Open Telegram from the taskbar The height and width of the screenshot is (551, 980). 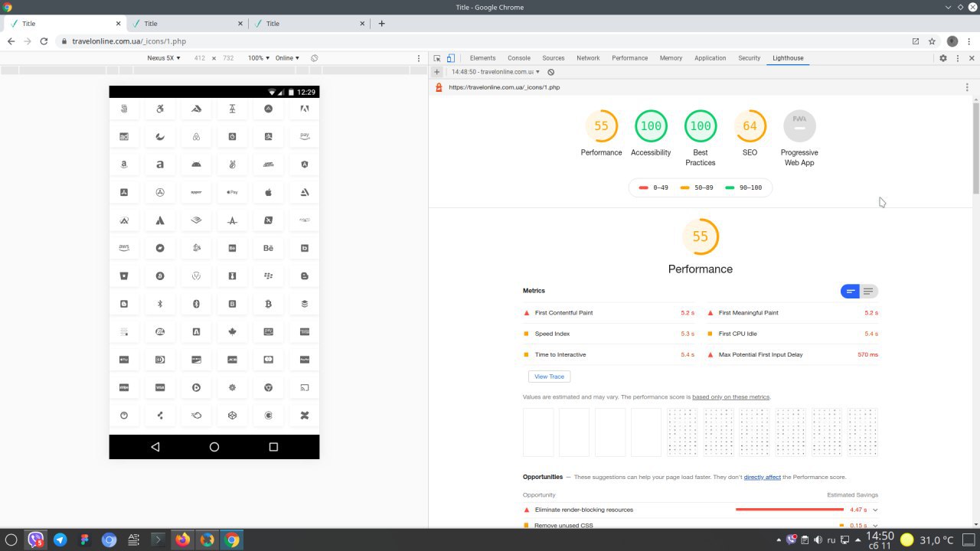click(60, 540)
